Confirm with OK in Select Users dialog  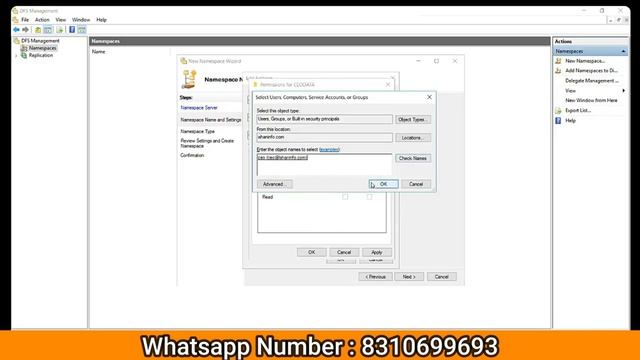tap(383, 184)
